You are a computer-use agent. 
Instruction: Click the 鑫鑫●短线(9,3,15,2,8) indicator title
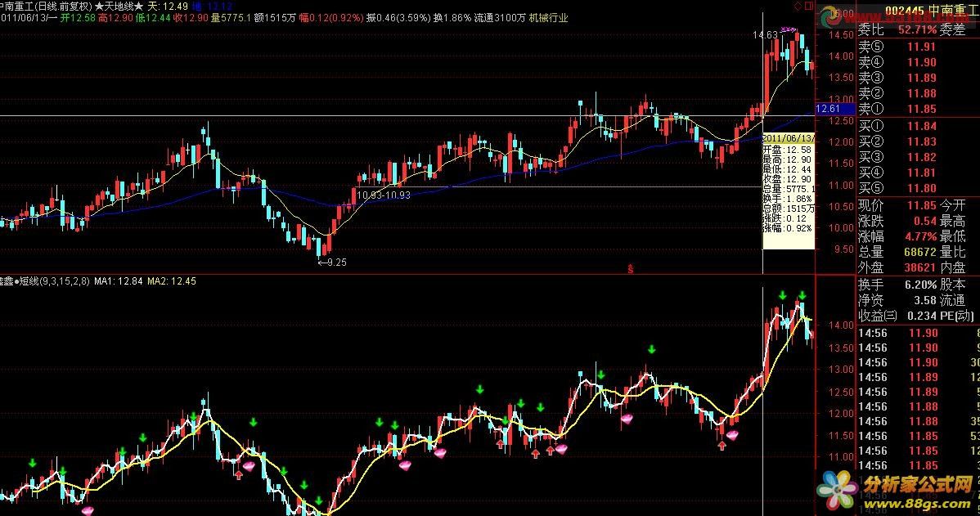pos(45,281)
